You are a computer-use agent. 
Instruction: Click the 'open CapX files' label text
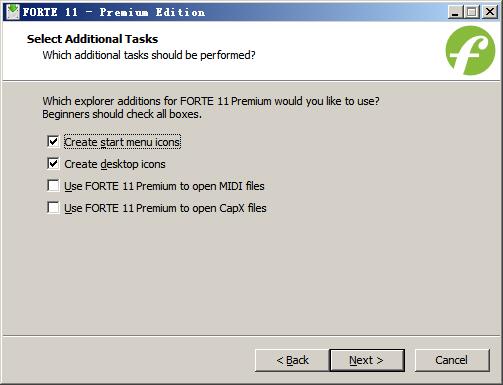coord(165,208)
